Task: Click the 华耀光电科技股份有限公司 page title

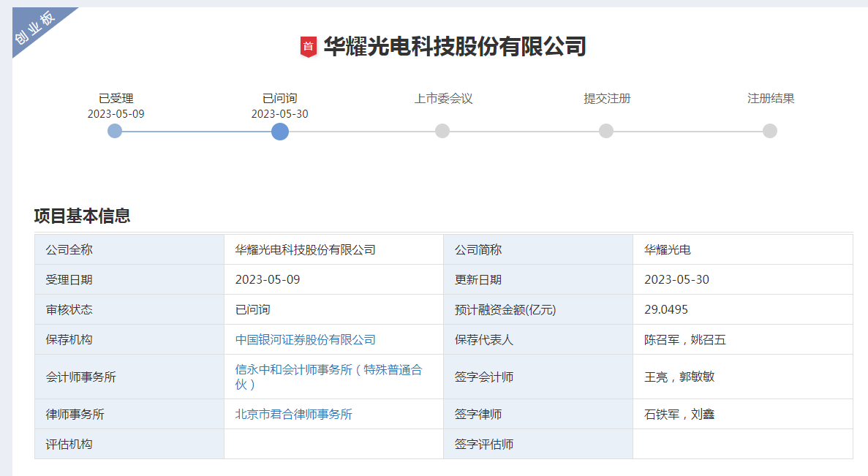Action: coord(455,47)
